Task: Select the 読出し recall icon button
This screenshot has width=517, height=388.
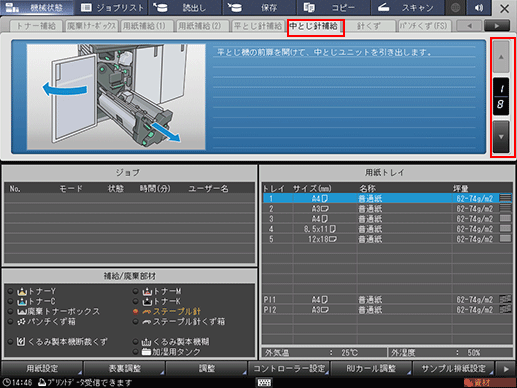Action: tap(186, 8)
